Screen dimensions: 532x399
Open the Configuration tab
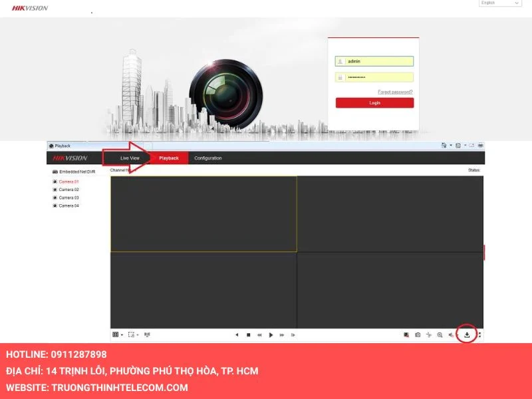pos(208,158)
